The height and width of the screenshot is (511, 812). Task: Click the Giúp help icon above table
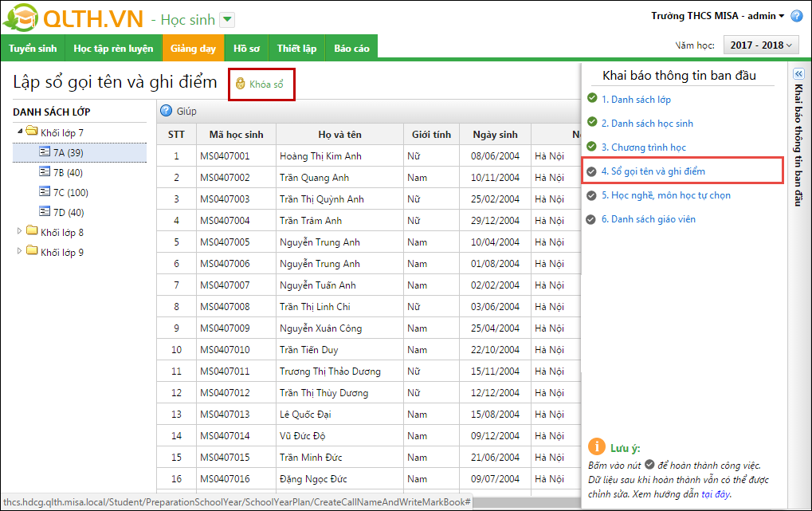tap(167, 112)
